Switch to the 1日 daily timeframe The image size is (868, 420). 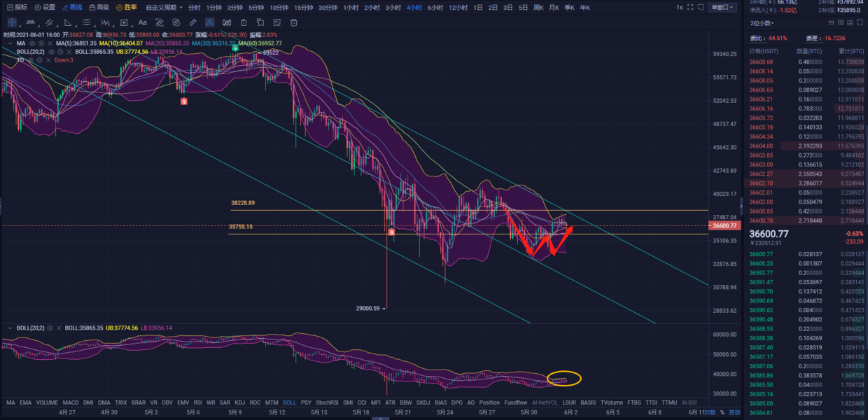pyautogui.click(x=478, y=7)
